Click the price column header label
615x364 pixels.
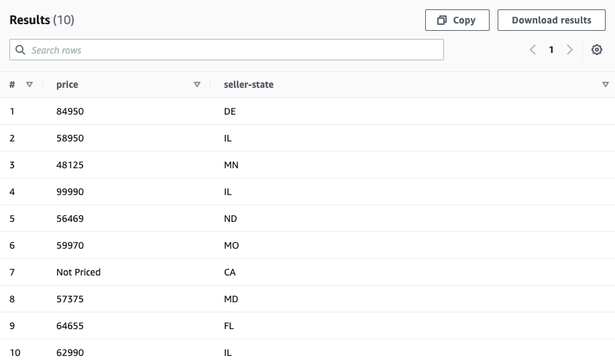tap(67, 84)
